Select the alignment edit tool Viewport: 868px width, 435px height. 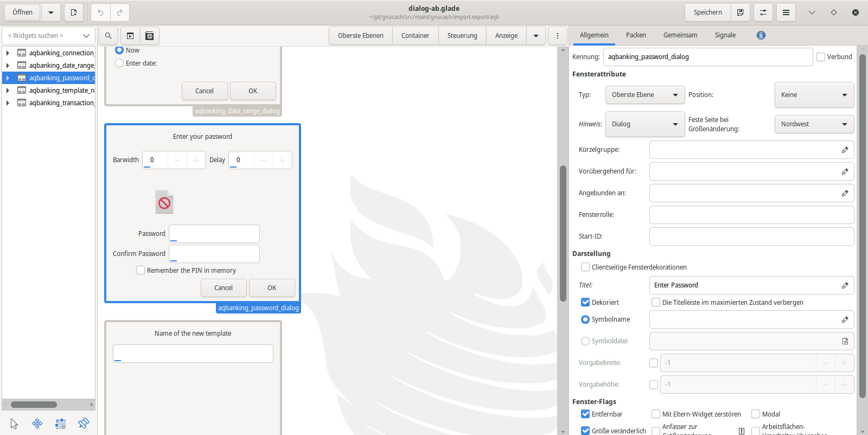point(84,424)
